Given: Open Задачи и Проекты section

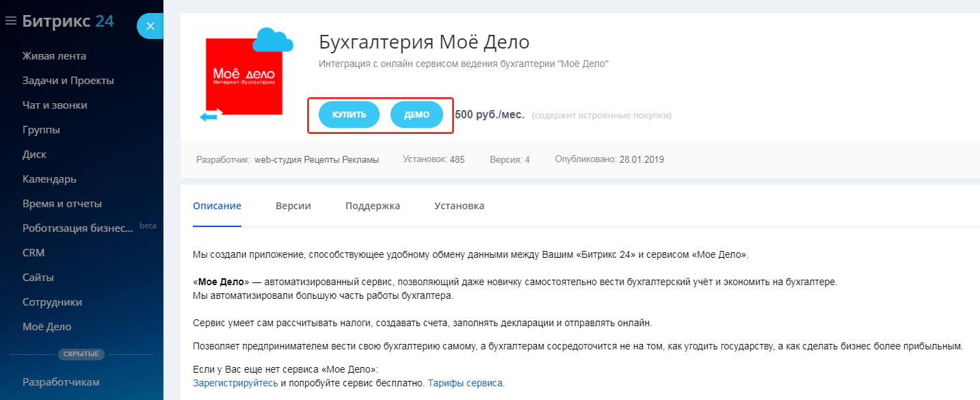Looking at the screenshot, I should coord(68,81).
